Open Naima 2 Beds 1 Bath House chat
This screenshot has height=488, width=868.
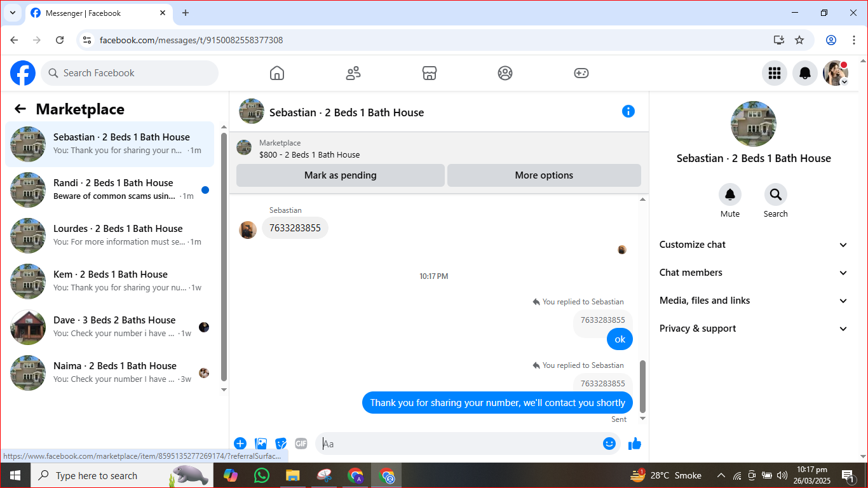110,373
